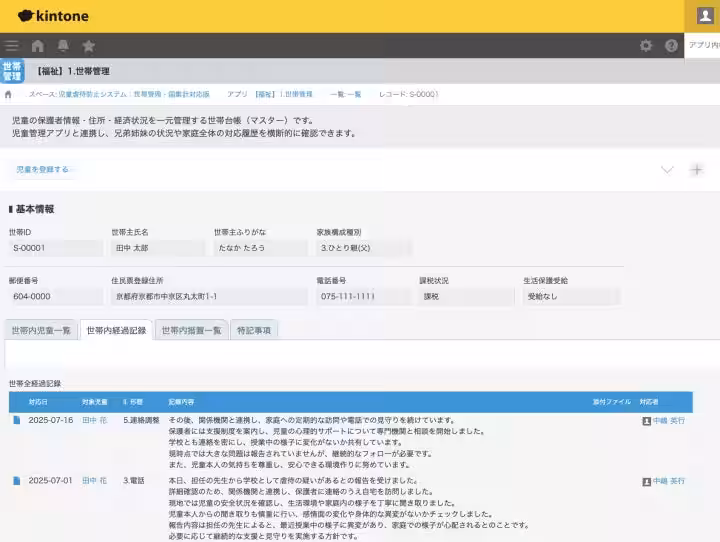Viewport: 720px width, 542px height.
Task: Switch to 世帯内児童一覧 tab
Action: click(41, 330)
